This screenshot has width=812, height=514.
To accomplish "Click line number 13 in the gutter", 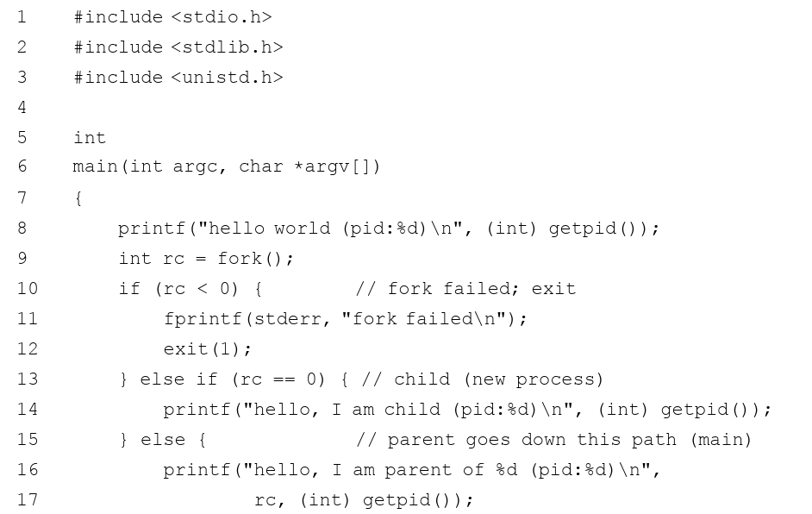I will [x=28, y=379].
